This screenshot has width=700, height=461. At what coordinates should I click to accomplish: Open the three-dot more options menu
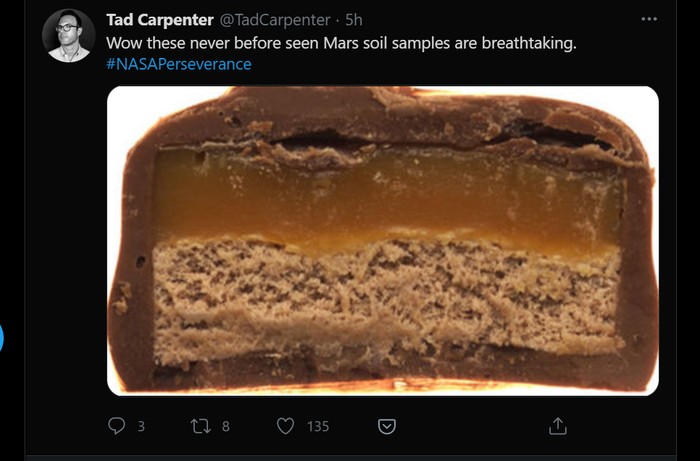[649, 19]
